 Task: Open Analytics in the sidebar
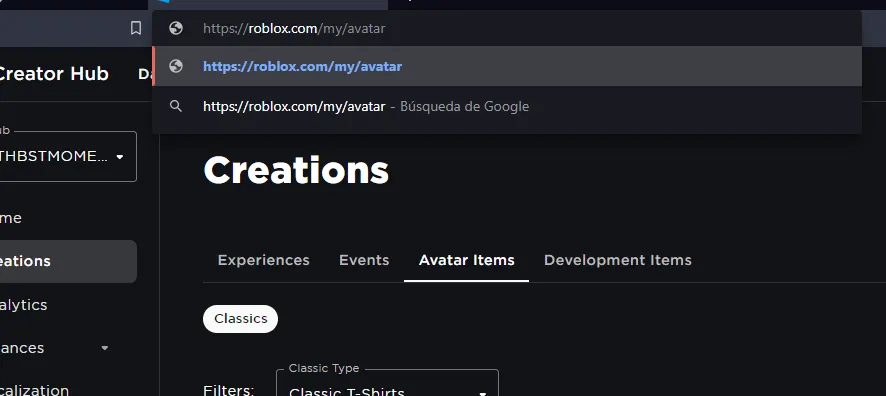24,304
